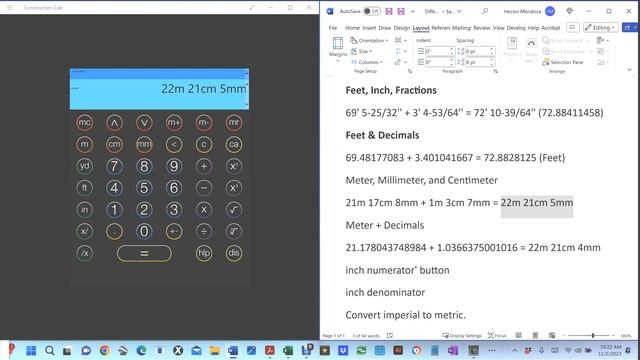Adjust the Word zoom slider
This screenshot has width=640, height=360.
tap(593, 336)
